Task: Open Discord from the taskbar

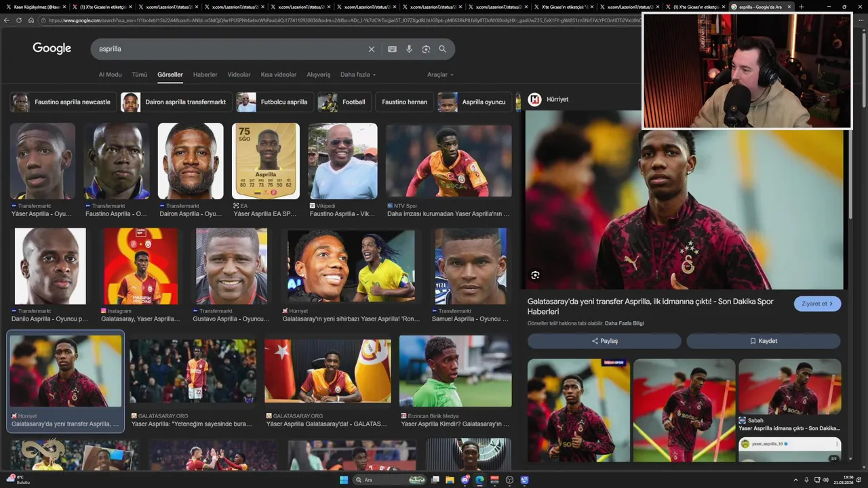Action: pyautogui.click(x=465, y=480)
